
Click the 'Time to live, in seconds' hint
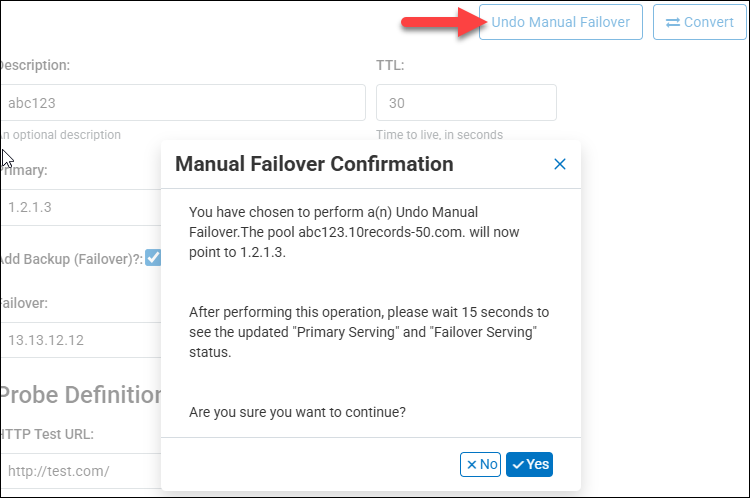click(439, 135)
